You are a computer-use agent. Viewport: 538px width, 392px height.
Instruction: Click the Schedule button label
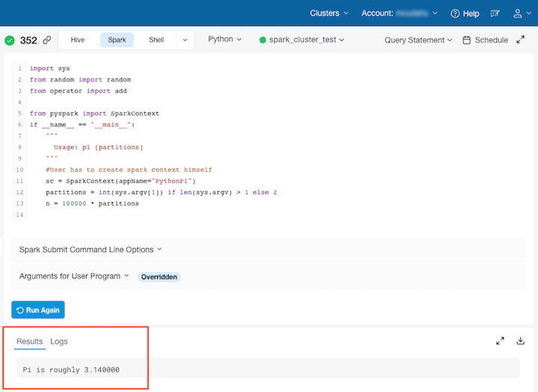tap(491, 40)
